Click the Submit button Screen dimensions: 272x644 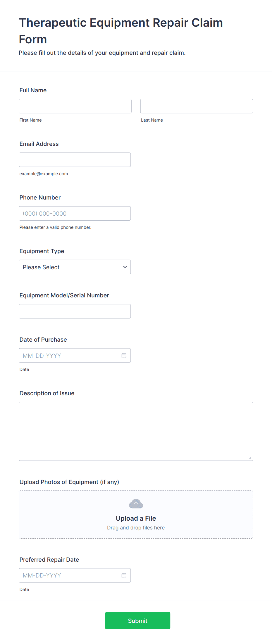138,621
